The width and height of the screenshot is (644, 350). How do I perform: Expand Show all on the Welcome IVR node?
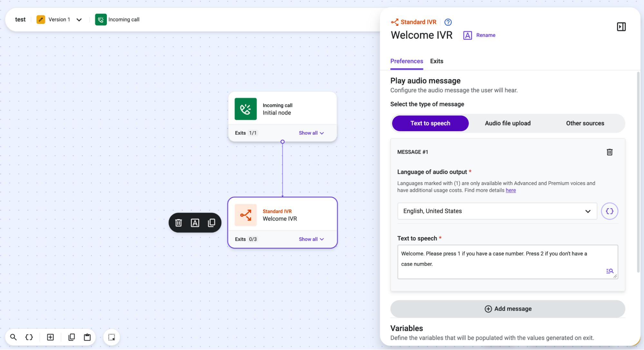click(311, 239)
